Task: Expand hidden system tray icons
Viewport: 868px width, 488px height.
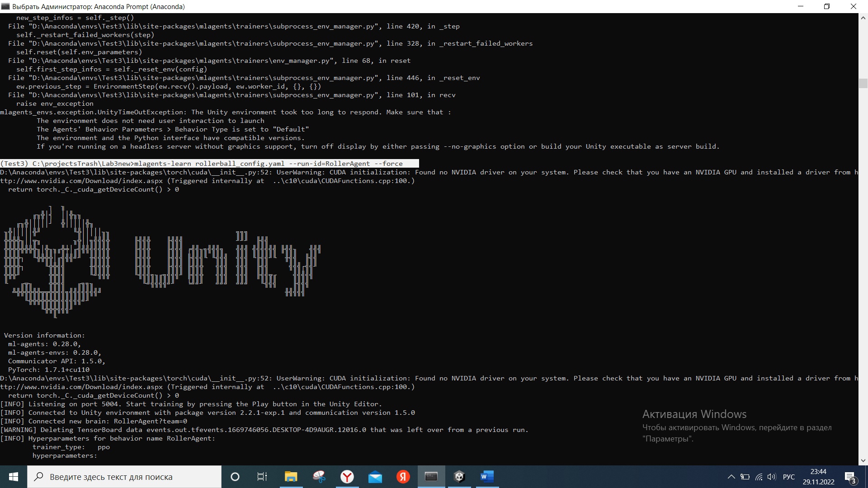Action: (x=731, y=477)
